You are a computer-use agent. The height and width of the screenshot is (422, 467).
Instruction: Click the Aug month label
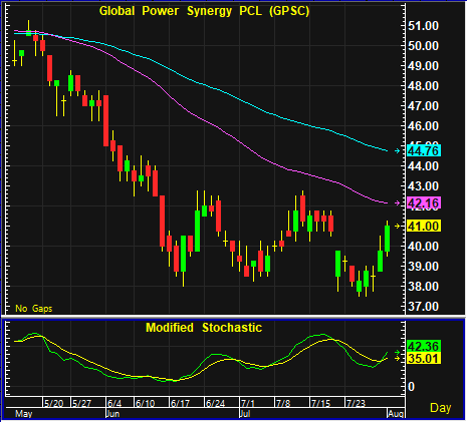click(396, 414)
